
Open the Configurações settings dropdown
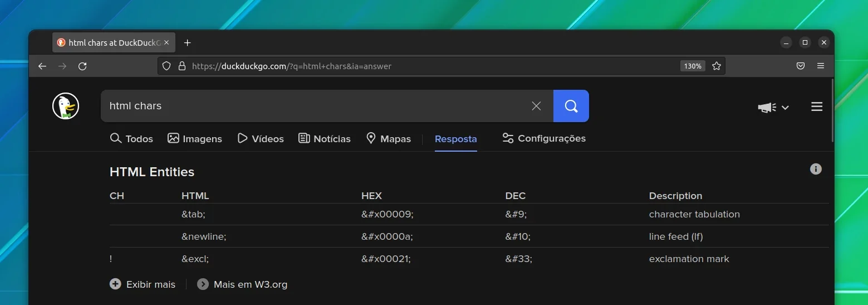click(544, 138)
